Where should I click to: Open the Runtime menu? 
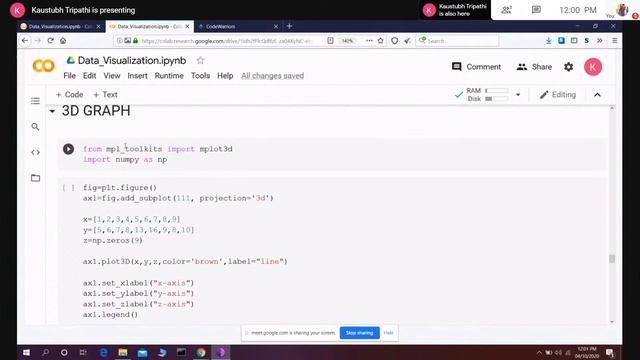point(169,76)
